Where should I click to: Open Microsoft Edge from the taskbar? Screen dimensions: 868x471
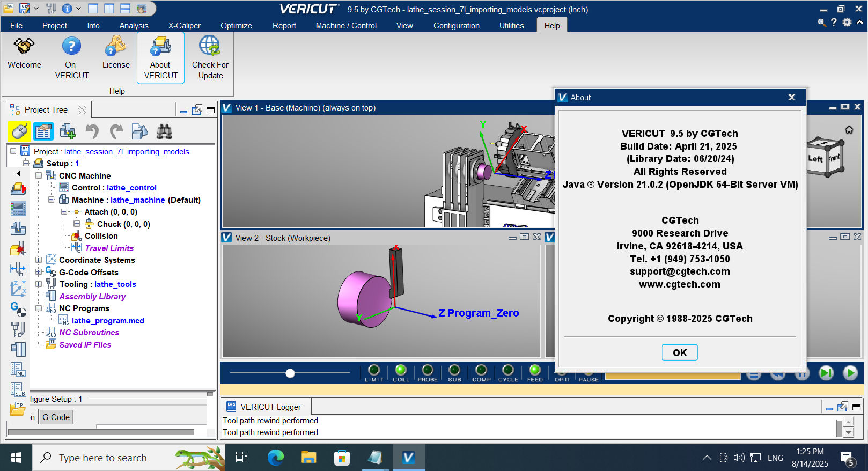(x=276, y=458)
